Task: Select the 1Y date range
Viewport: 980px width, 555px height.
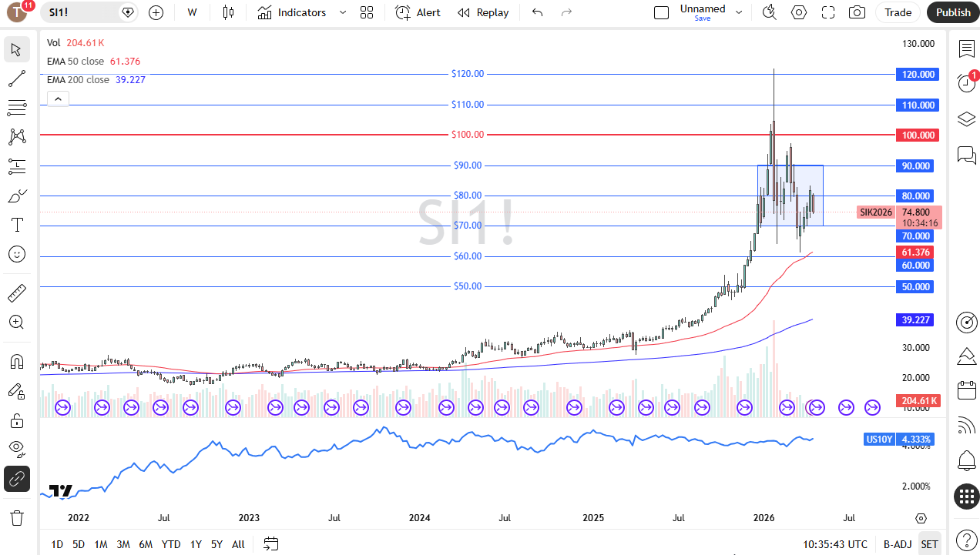Action: (x=196, y=544)
